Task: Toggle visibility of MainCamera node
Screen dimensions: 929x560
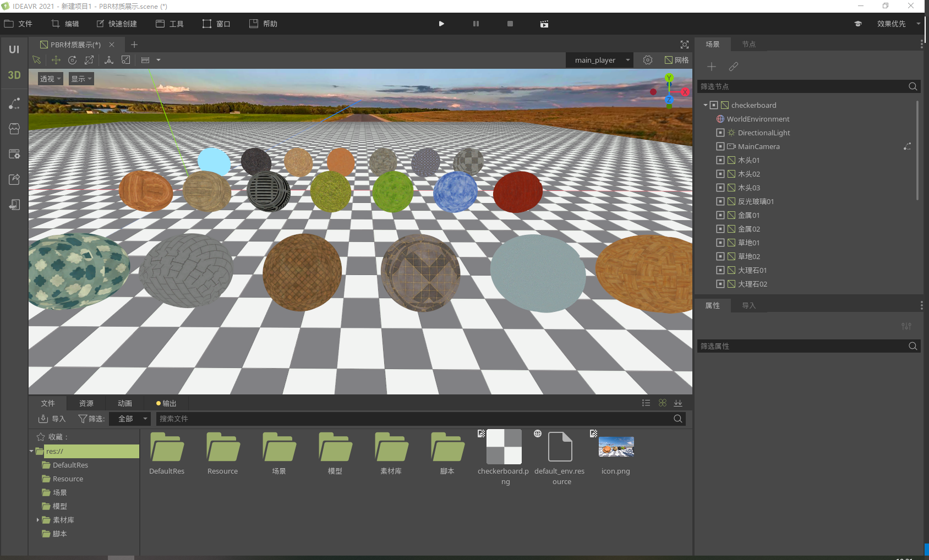Action: click(x=720, y=146)
